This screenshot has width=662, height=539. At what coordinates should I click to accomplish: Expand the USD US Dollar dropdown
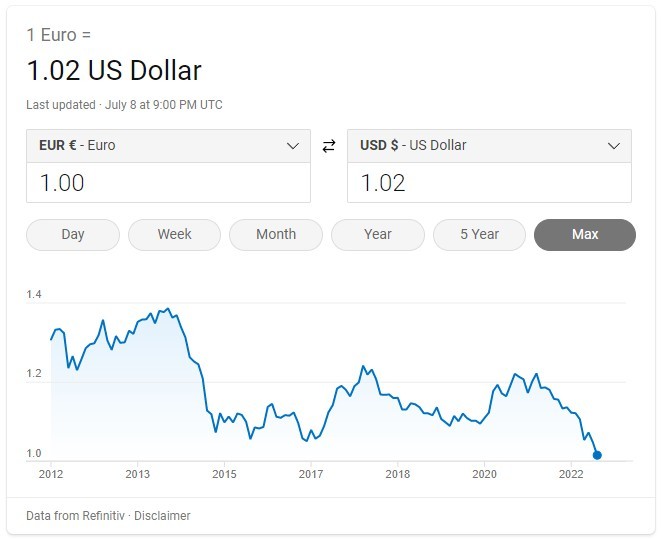tap(489, 146)
